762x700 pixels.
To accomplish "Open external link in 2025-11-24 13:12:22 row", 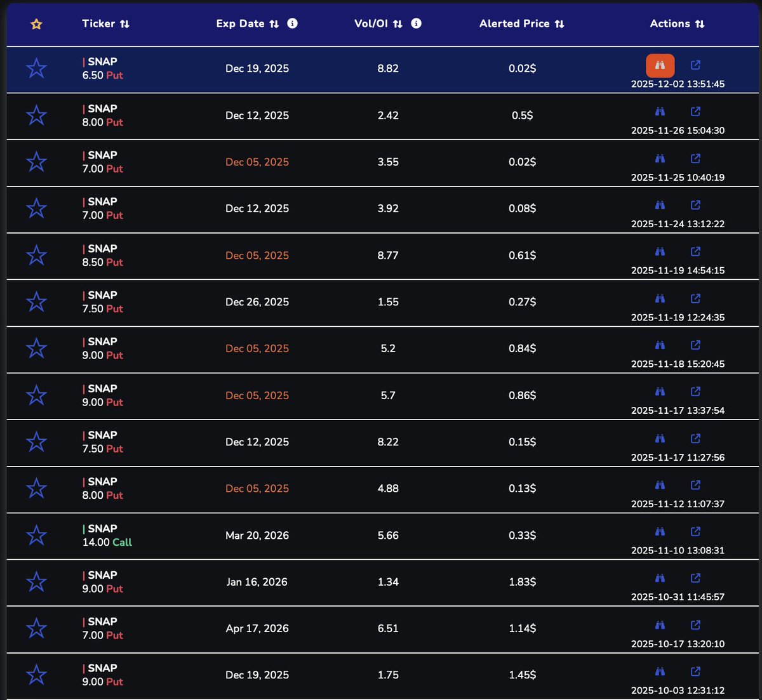I will click(695, 205).
